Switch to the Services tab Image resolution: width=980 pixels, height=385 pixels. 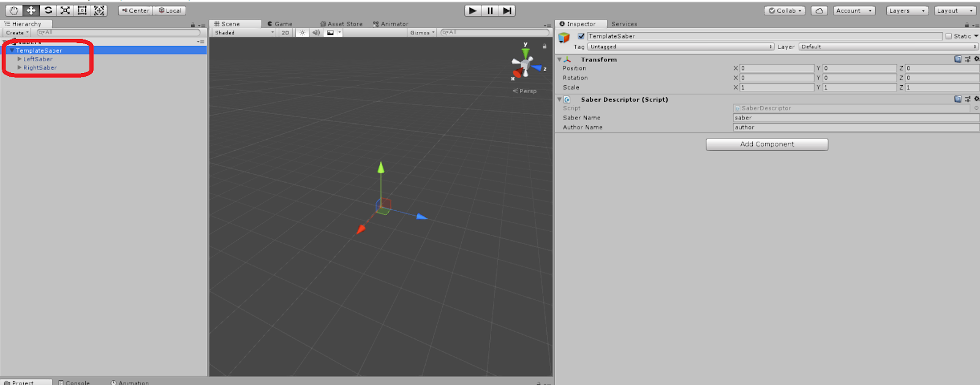pos(624,24)
